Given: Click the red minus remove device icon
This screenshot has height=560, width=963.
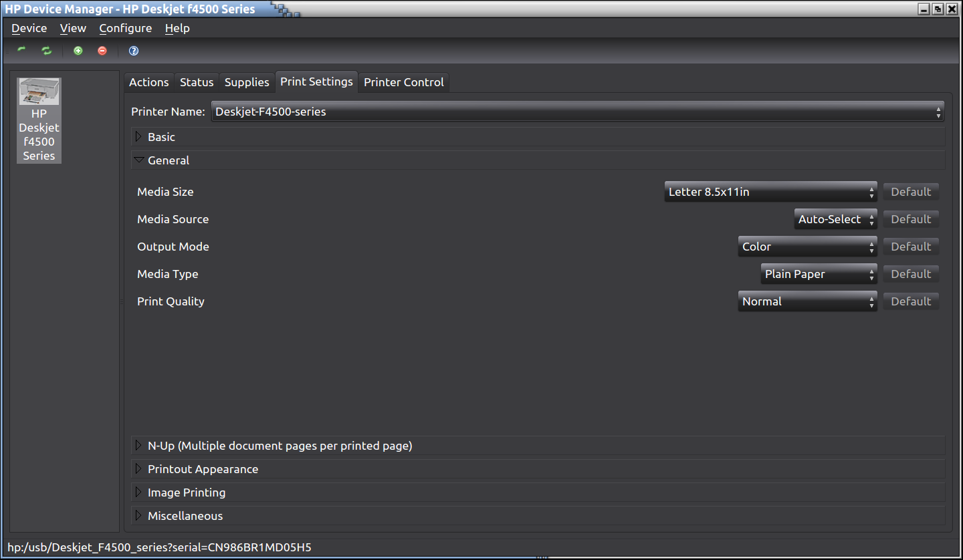Looking at the screenshot, I should 102,51.
